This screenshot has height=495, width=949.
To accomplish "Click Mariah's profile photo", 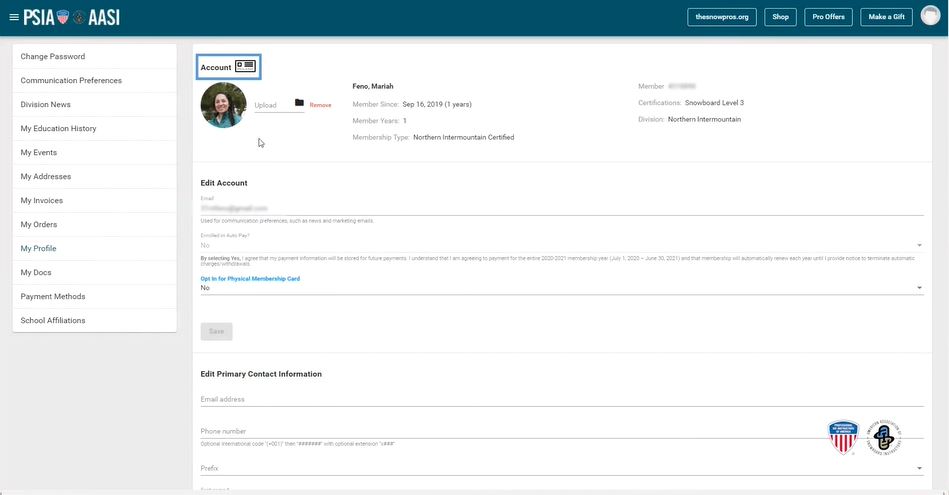I will 223,105.
